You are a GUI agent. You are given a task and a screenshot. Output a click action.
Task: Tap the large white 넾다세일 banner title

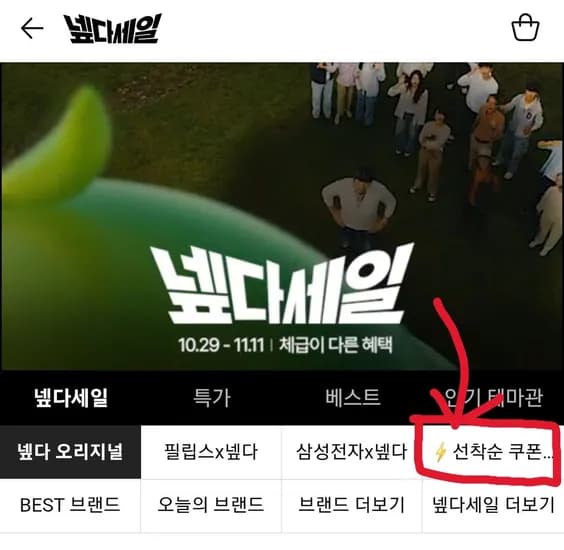tap(282, 284)
